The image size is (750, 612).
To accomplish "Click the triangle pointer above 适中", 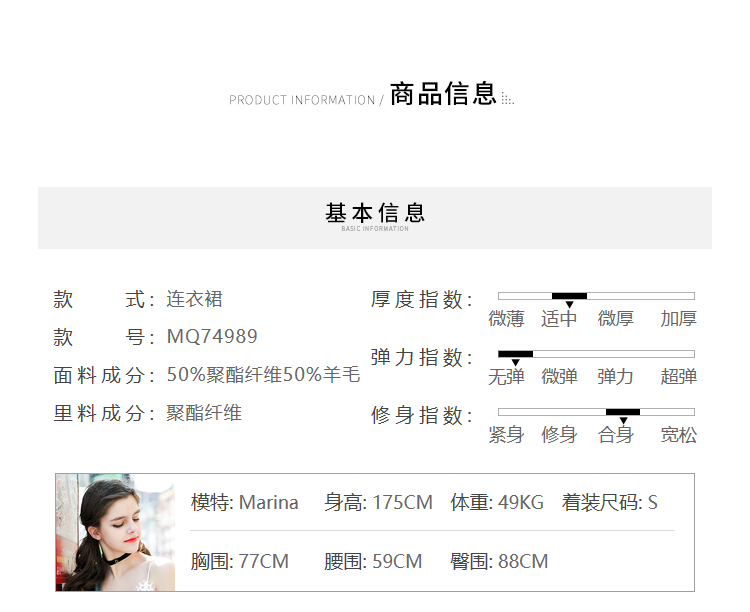I will click(x=569, y=305).
